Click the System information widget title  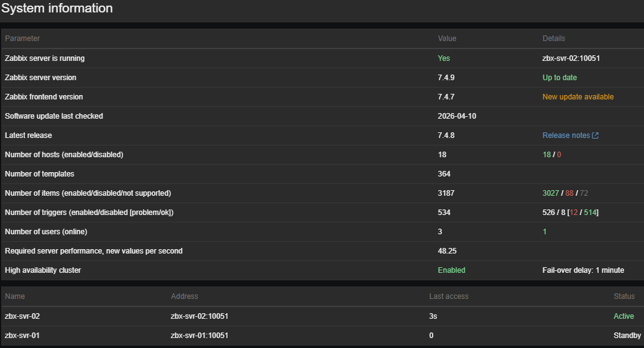pyautogui.click(x=57, y=9)
